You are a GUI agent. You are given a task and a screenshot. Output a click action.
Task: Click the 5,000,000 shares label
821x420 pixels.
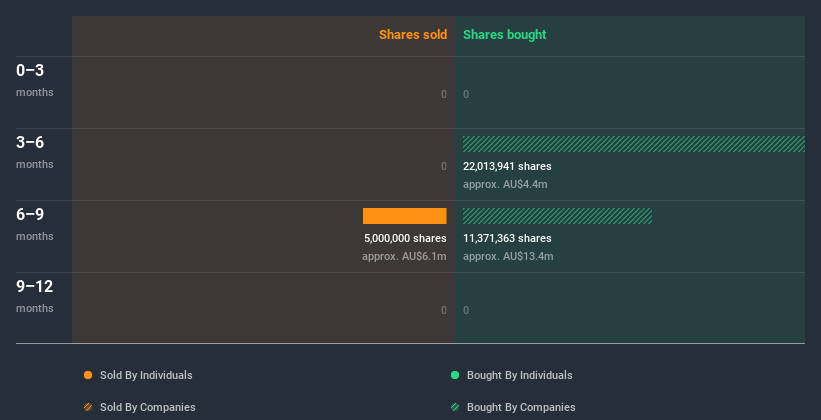405,238
